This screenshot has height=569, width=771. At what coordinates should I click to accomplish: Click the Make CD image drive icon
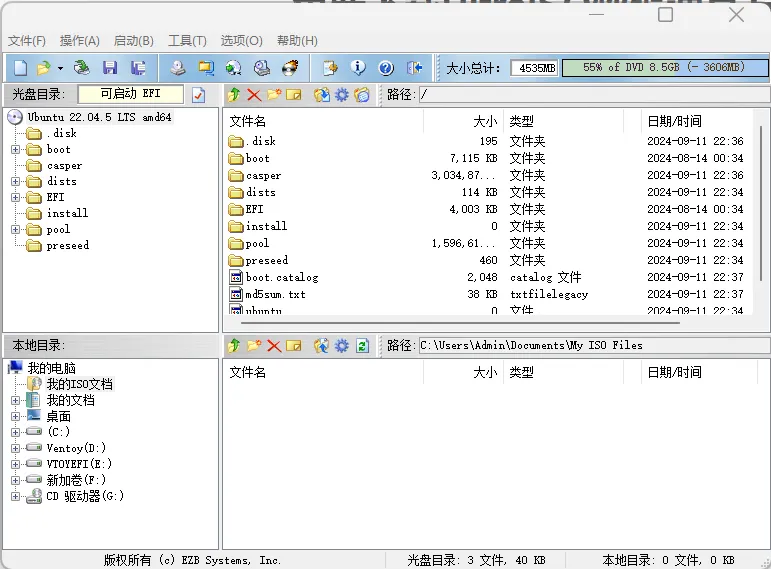tap(178, 68)
